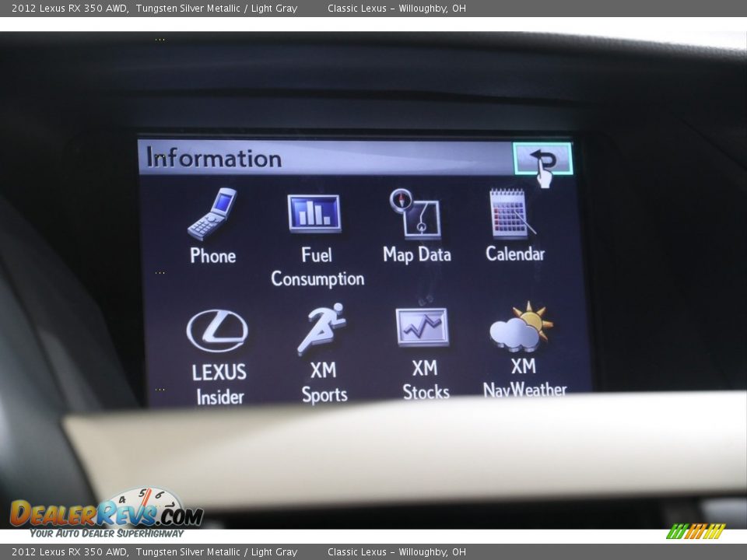Click bottom caption 'Tungsten Silver Metallic / Light Gray'
This screenshot has height=560, width=747.
click(x=216, y=552)
